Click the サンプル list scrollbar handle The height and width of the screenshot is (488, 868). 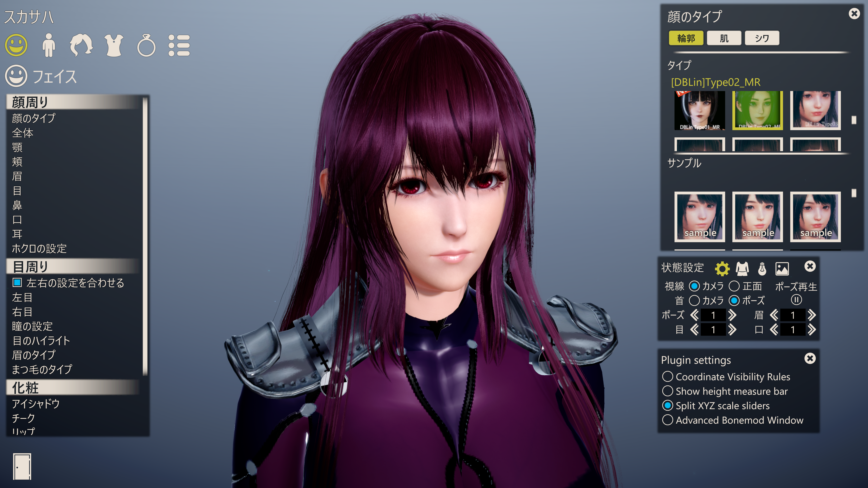854,193
